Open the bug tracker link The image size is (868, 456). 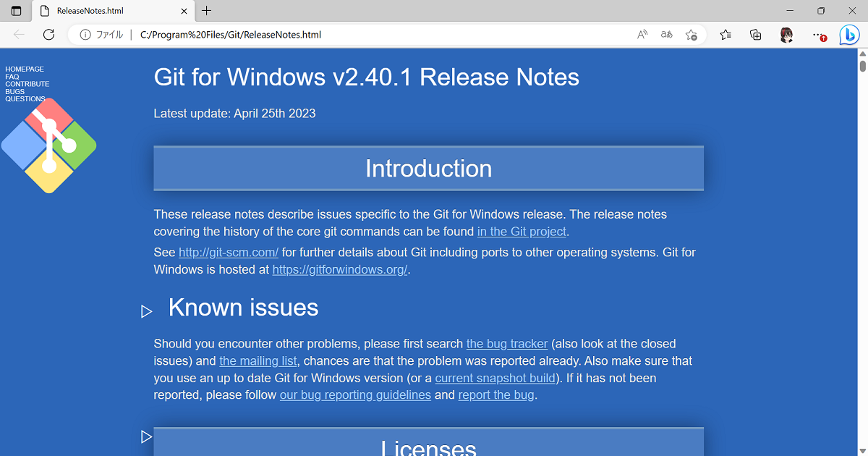coord(506,343)
